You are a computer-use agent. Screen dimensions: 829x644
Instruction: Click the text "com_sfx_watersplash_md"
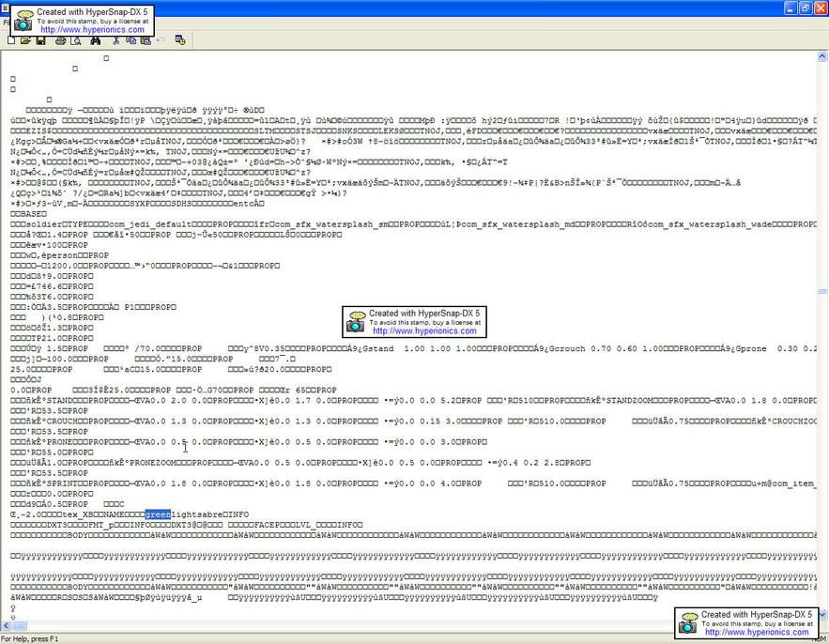tap(517, 224)
